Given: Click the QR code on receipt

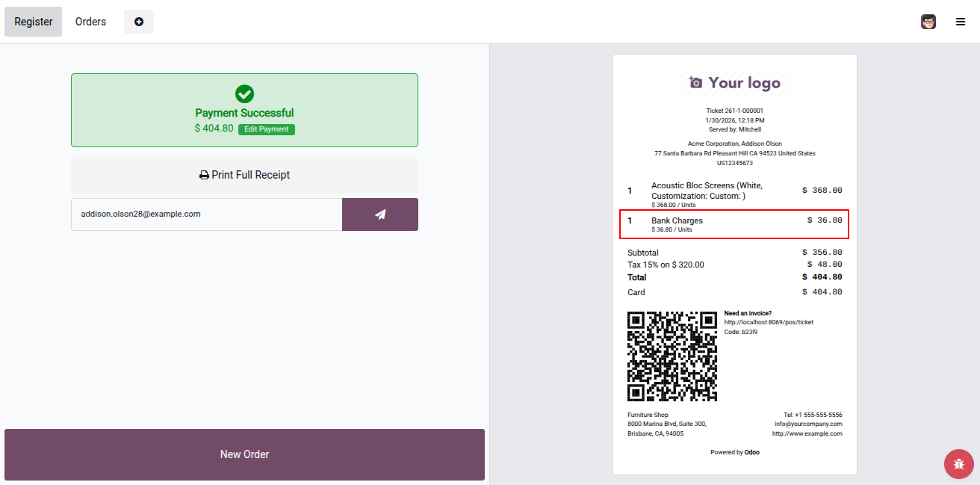Looking at the screenshot, I should click(672, 356).
